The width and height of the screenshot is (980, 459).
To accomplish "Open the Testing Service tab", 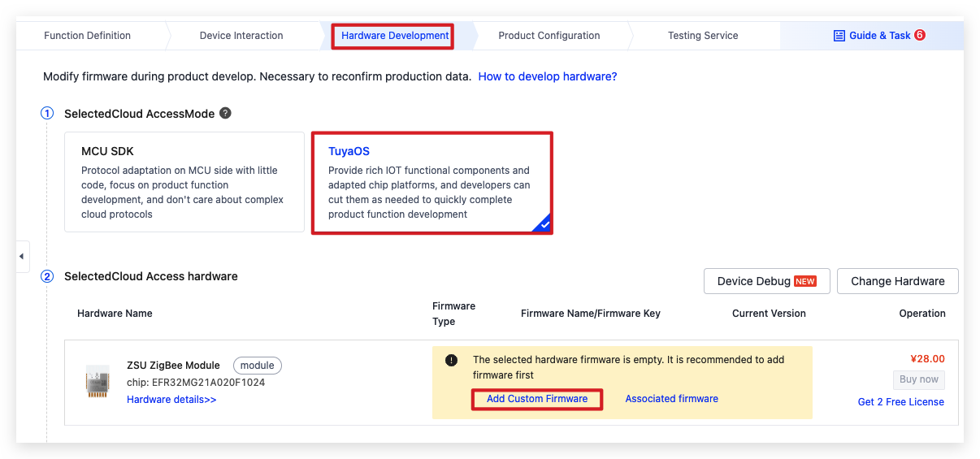I will pos(703,36).
